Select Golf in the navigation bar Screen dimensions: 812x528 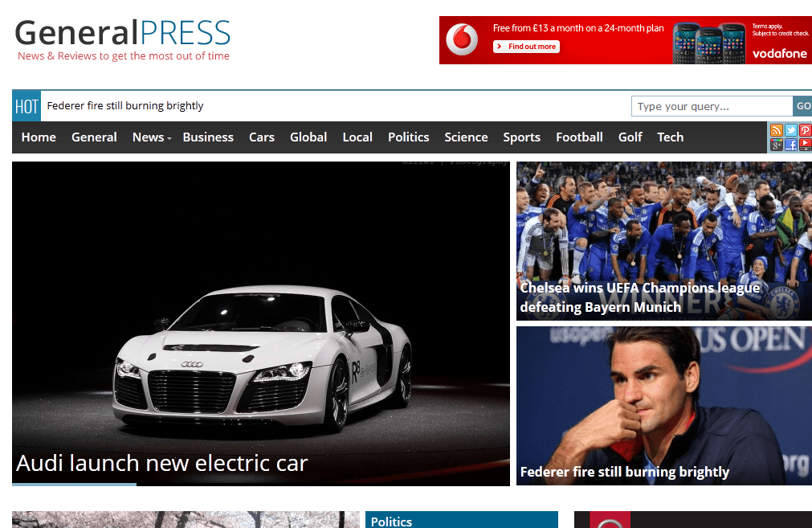[x=630, y=137]
